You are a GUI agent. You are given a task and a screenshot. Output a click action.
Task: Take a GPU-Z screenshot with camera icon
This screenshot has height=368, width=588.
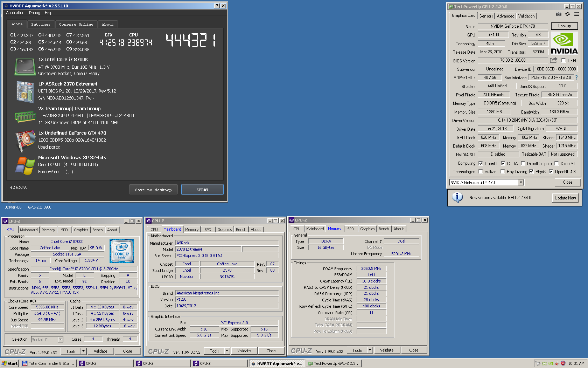(559, 14)
